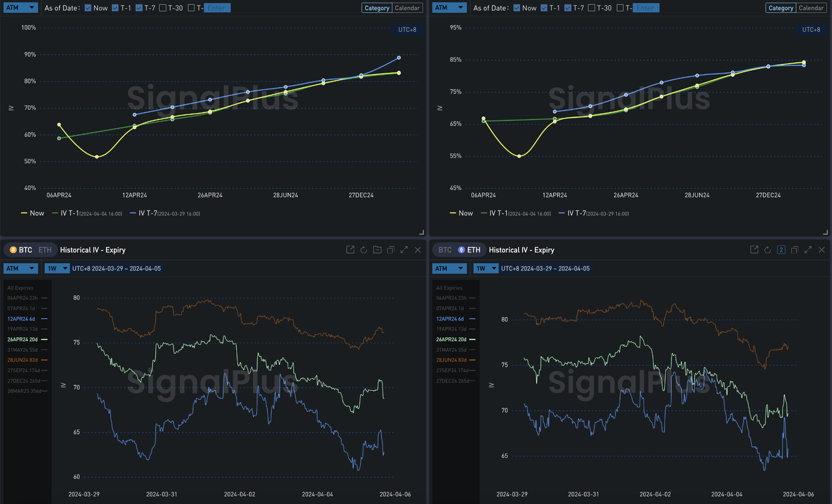Image resolution: width=832 pixels, height=504 pixels.
Task: Switch to Calendar view in left chart
Action: coord(408,8)
